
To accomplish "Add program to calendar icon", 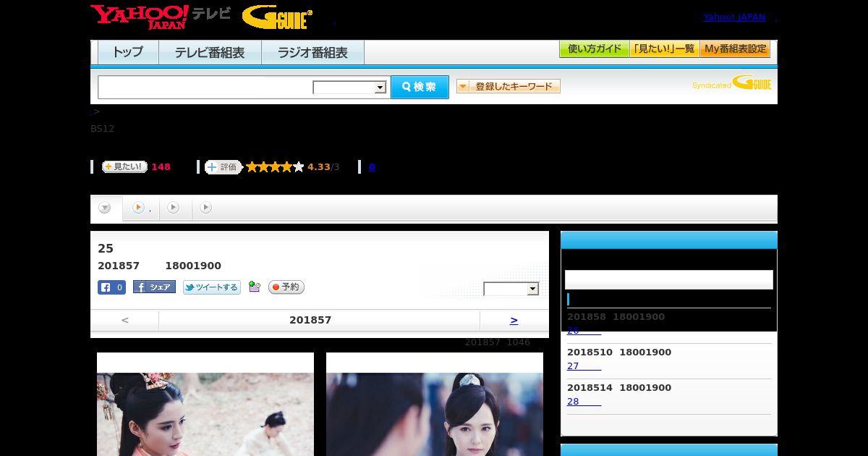I will pyautogui.click(x=254, y=287).
